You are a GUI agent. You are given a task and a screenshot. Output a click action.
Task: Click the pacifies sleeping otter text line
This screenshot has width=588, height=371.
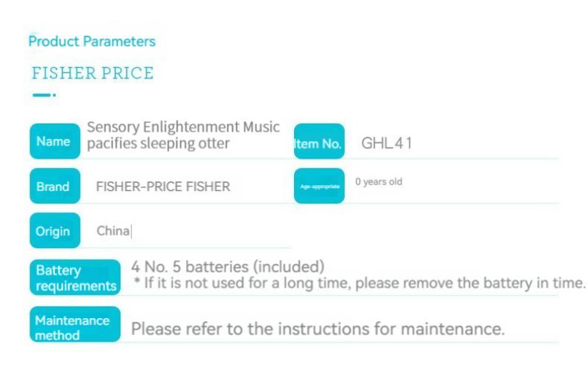(158, 143)
